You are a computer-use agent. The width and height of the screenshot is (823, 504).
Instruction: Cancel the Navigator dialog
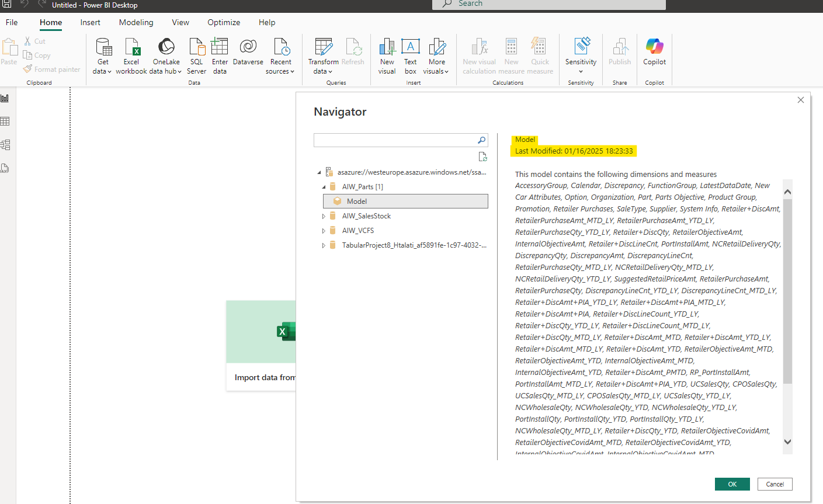775,484
